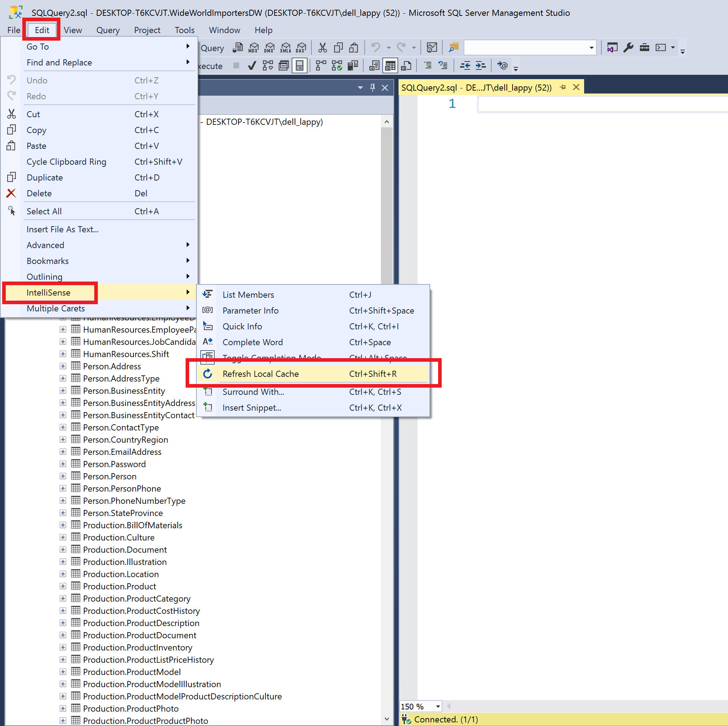Screen dimensions: 728x726
Task: Select Complete Word in the IntelliSense submenu
Action: pyautogui.click(x=252, y=342)
